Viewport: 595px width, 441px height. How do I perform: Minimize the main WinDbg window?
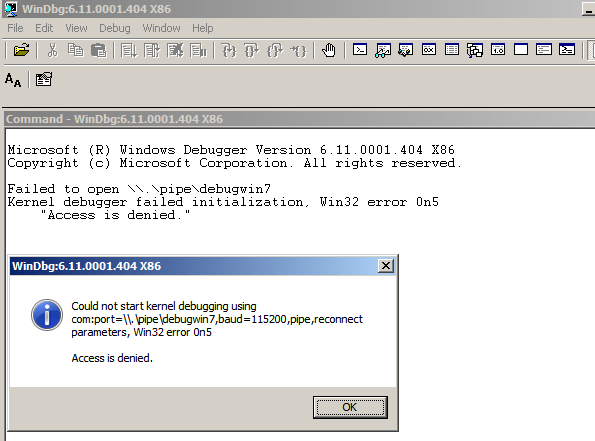pyautogui.click(x=589, y=9)
